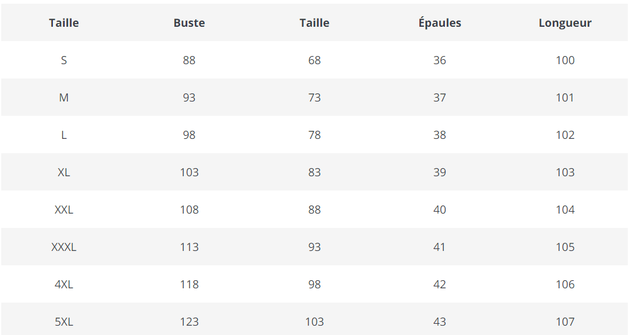Select Buste value 113 in XXXL row

coord(189,247)
